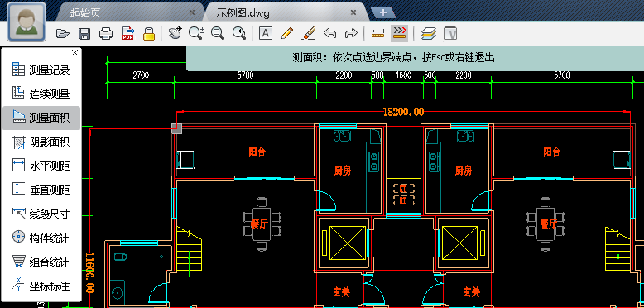The height and width of the screenshot is (308, 644).
Task: Click the padlock encryption icon
Action: click(149, 34)
